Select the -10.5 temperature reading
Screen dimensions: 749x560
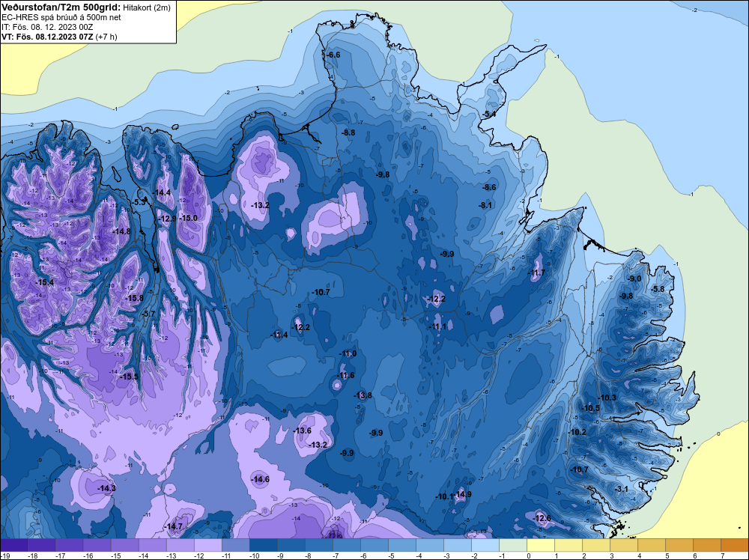591,408
